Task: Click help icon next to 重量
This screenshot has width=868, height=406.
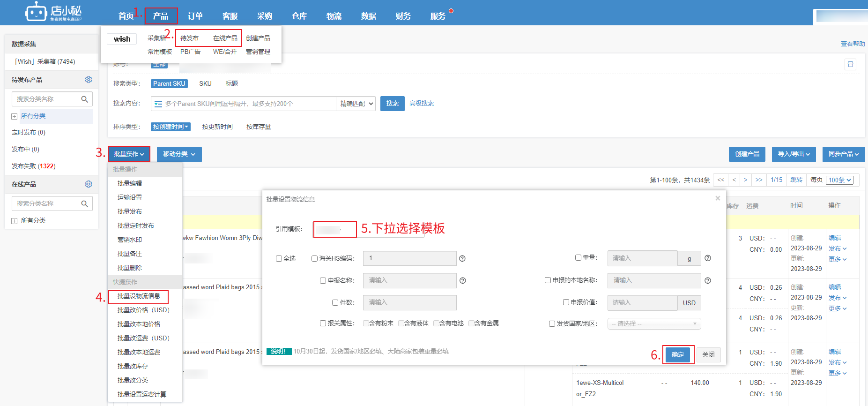Action: pyautogui.click(x=708, y=258)
